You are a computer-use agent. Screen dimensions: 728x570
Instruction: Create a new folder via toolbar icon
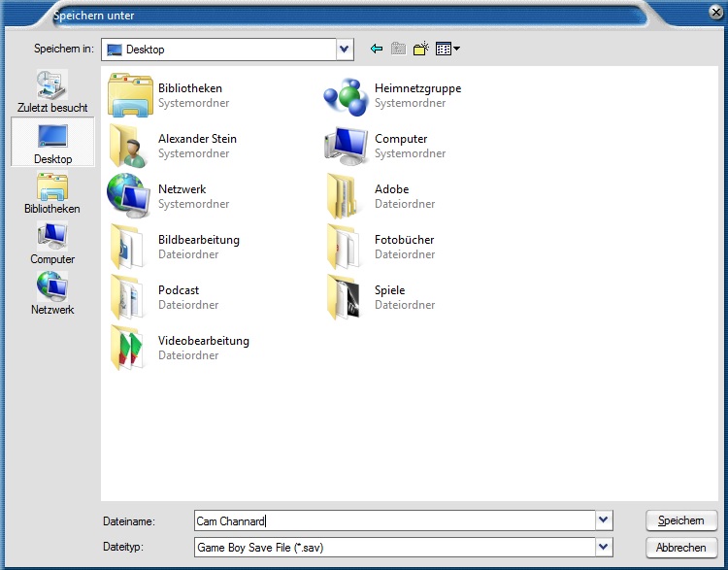pyautogui.click(x=420, y=49)
